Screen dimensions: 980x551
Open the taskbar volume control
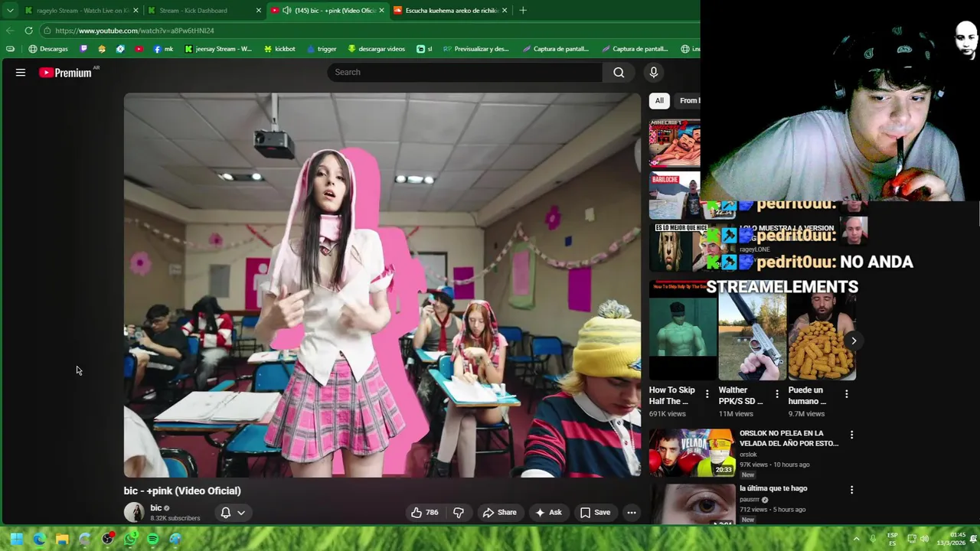925,539
